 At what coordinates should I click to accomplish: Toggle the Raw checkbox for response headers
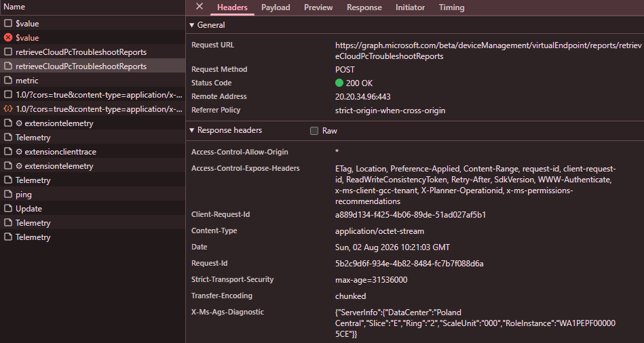click(x=314, y=131)
